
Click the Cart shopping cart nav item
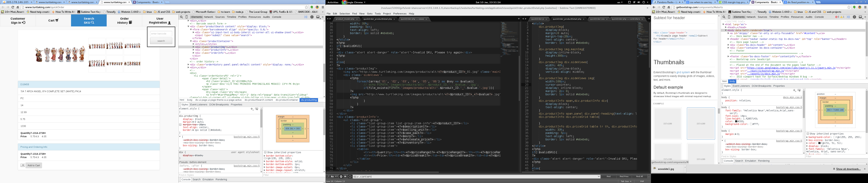(x=53, y=21)
